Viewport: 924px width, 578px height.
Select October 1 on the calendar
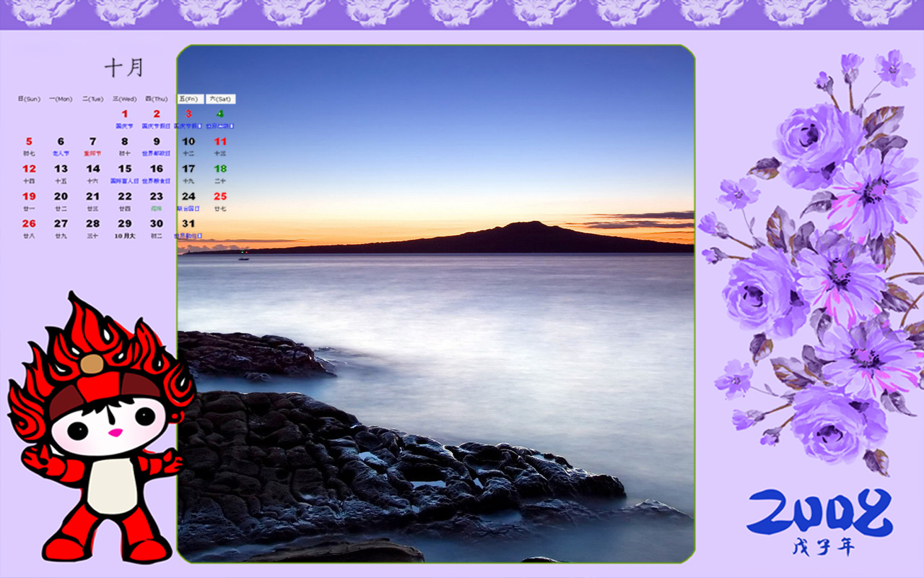[124, 114]
